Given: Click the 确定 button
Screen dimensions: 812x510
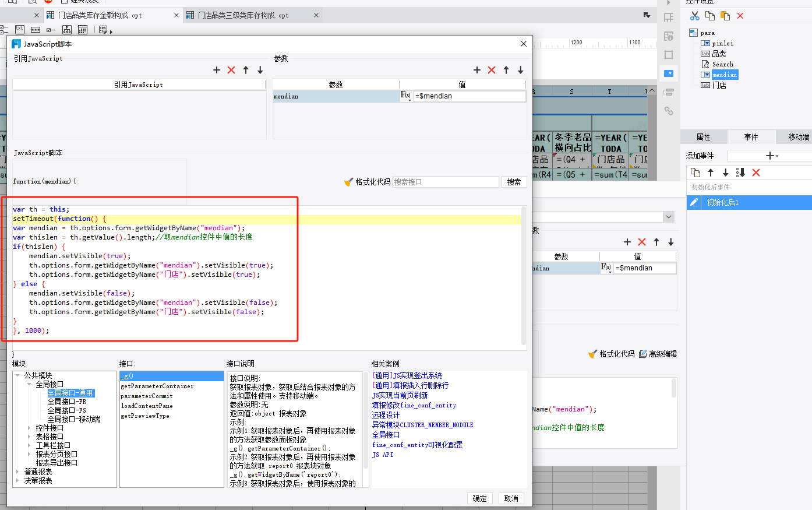Looking at the screenshot, I should coord(480,498).
